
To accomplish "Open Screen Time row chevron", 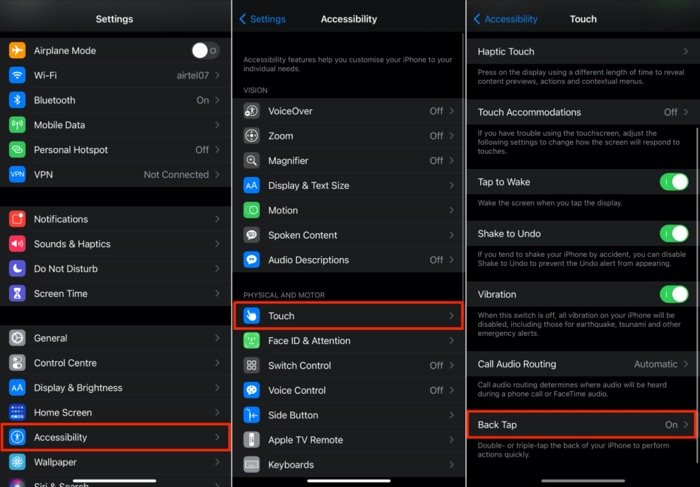I will coord(217,293).
